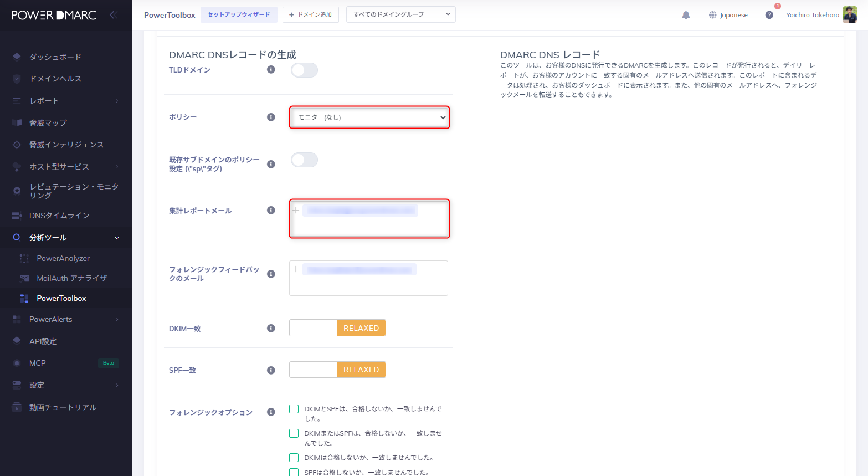This screenshot has height=476, width=868.
Task: Click the PowerAnalyzer icon
Action: [x=24, y=258]
